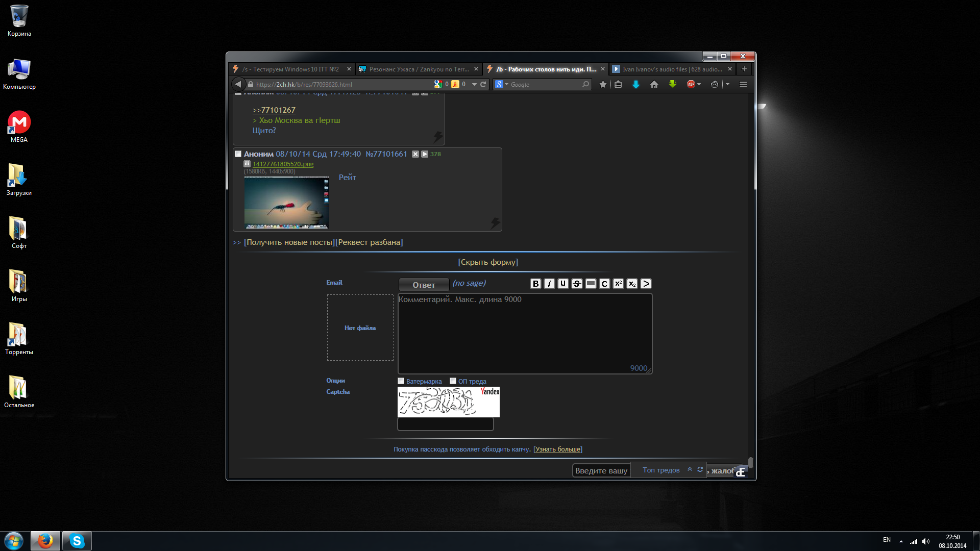Viewport: 980px width, 551px height.
Task: Tick the ОП треда checkbox
Action: coord(453,381)
